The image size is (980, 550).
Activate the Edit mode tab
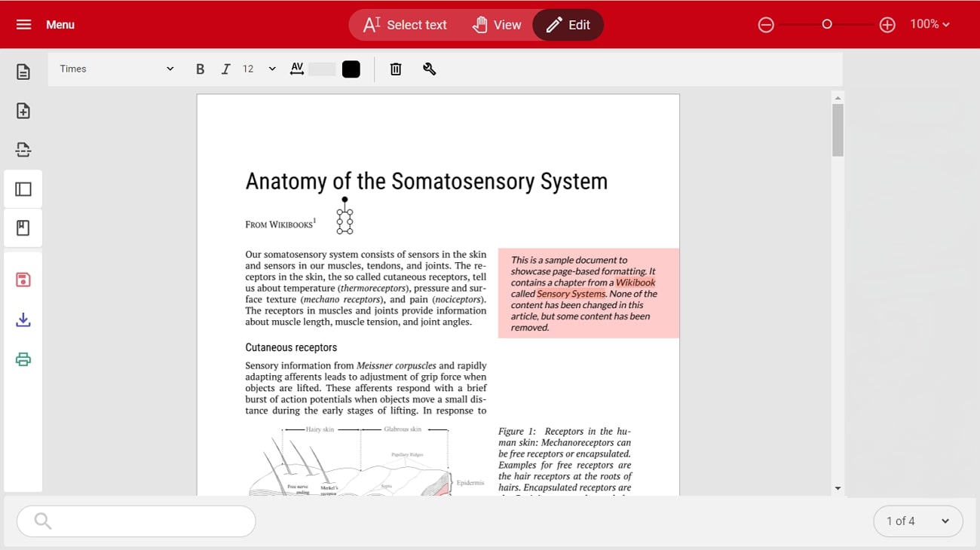(x=568, y=25)
